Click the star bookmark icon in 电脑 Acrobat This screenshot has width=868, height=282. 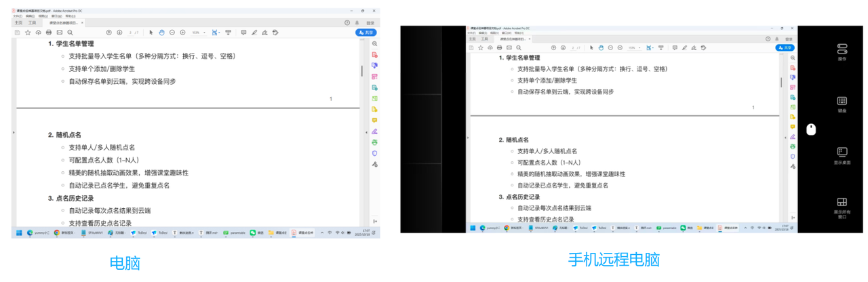28,32
